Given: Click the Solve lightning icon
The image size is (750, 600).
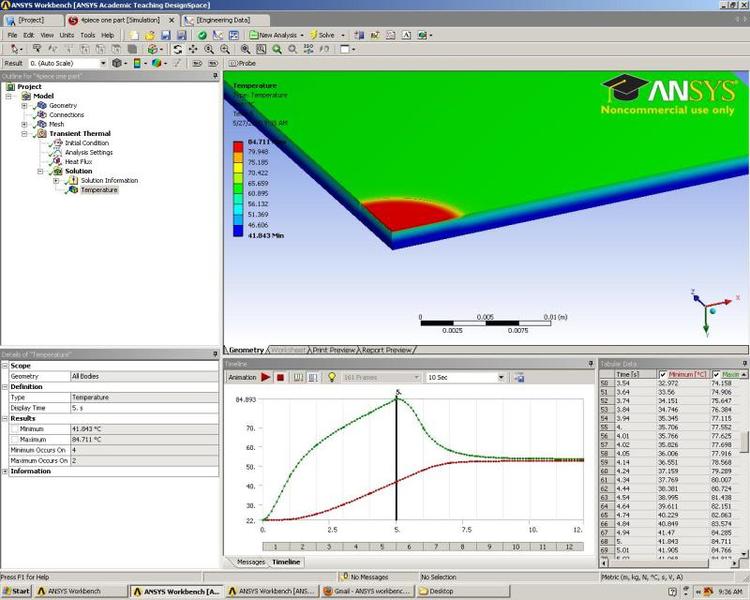Looking at the screenshot, I should [314, 35].
